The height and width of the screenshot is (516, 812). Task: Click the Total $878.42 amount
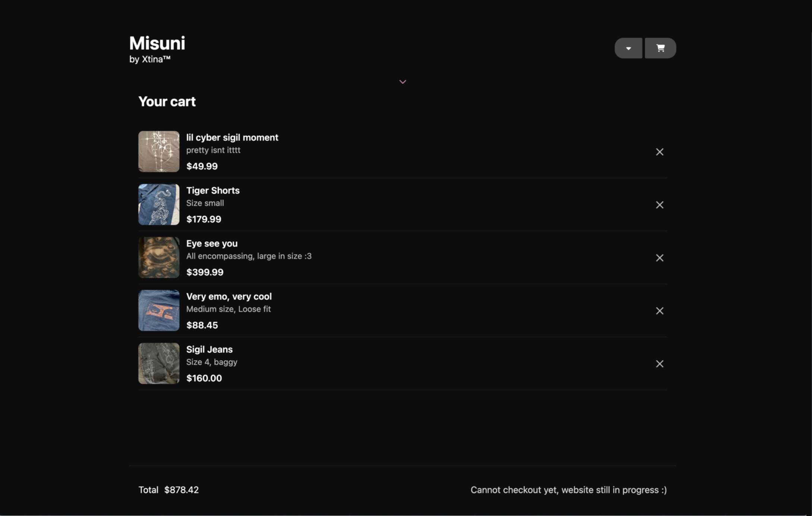[x=181, y=490]
